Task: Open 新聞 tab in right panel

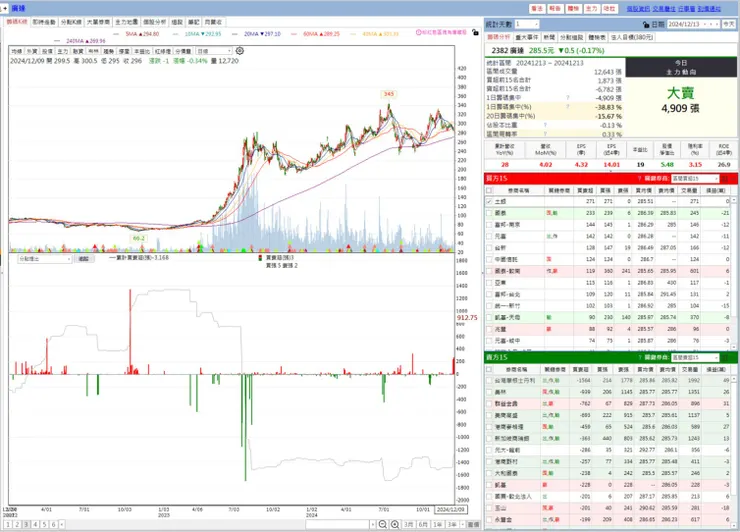Action: point(549,37)
